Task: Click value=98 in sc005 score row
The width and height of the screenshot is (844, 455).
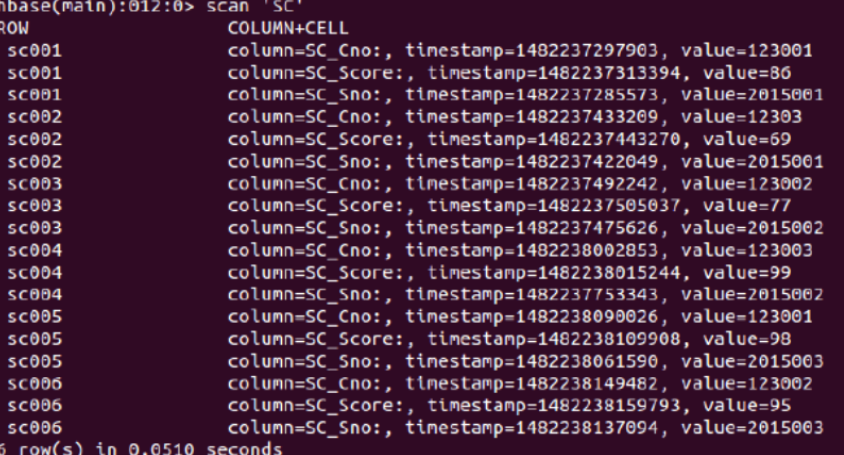Action: [747, 339]
